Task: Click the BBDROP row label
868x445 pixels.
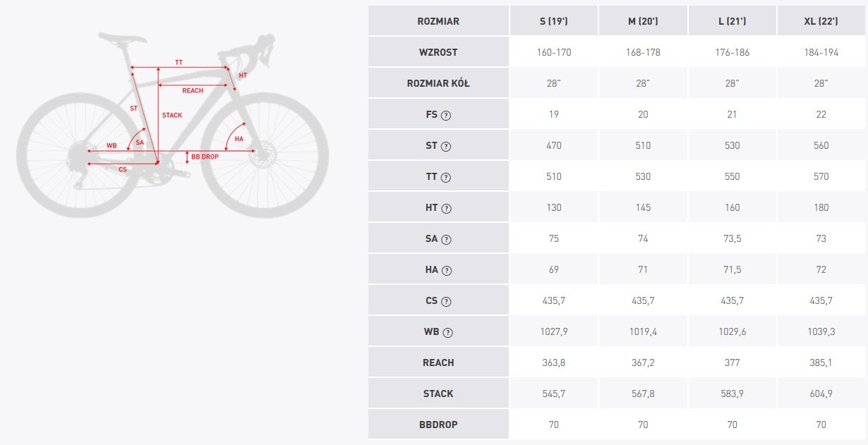Action: click(x=438, y=425)
